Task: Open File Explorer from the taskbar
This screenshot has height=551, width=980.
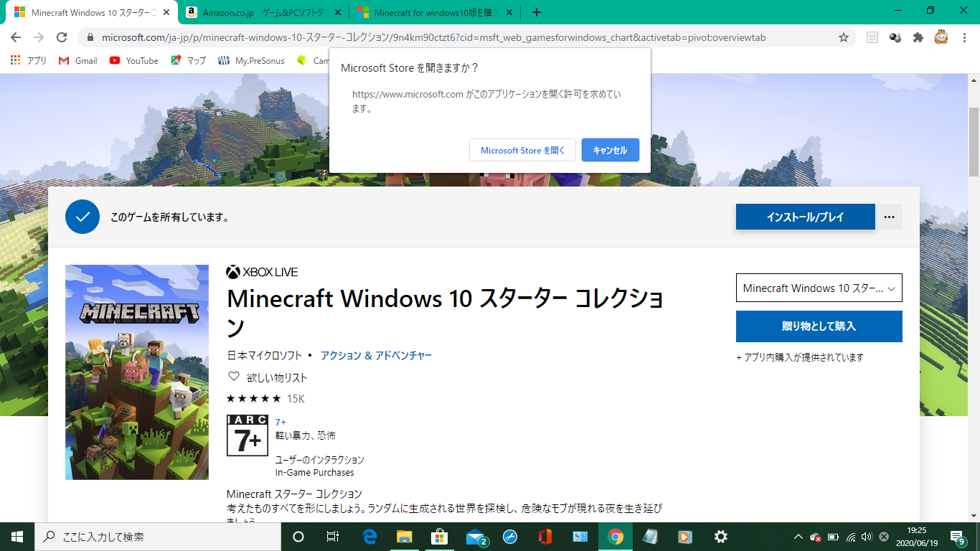Action: [405, 537]
